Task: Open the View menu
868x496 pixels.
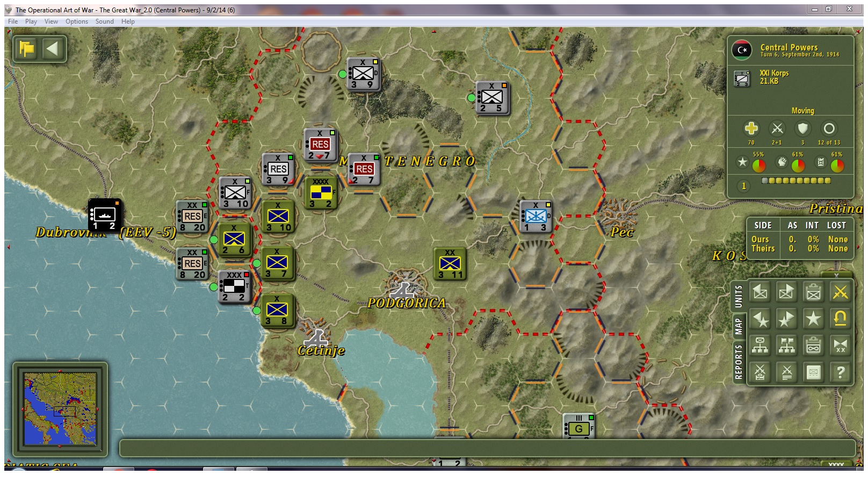Action: click(51, 21)
